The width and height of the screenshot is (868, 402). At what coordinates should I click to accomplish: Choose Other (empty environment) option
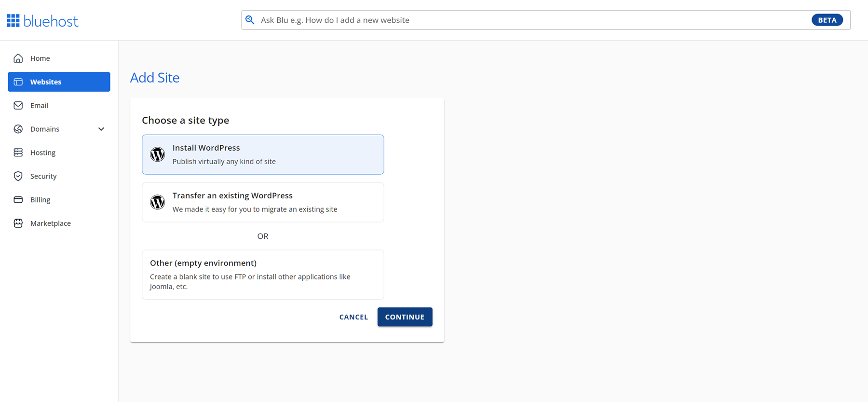click(x=263, y=275)
